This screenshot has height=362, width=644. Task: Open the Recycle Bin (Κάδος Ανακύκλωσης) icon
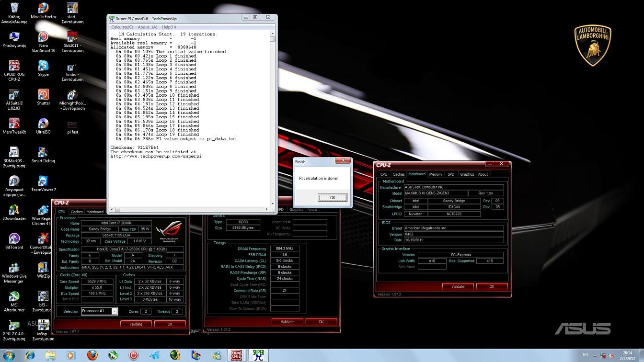[x=14, y=13]
